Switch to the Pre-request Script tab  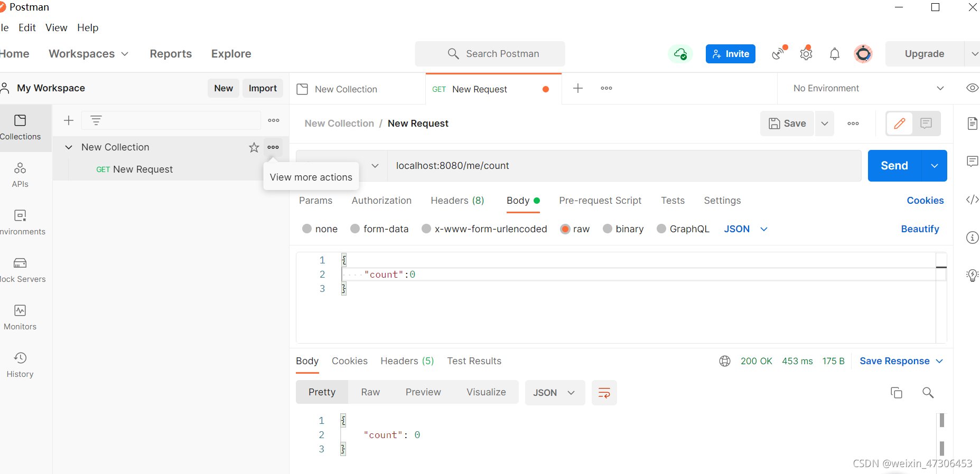point(600,201)
